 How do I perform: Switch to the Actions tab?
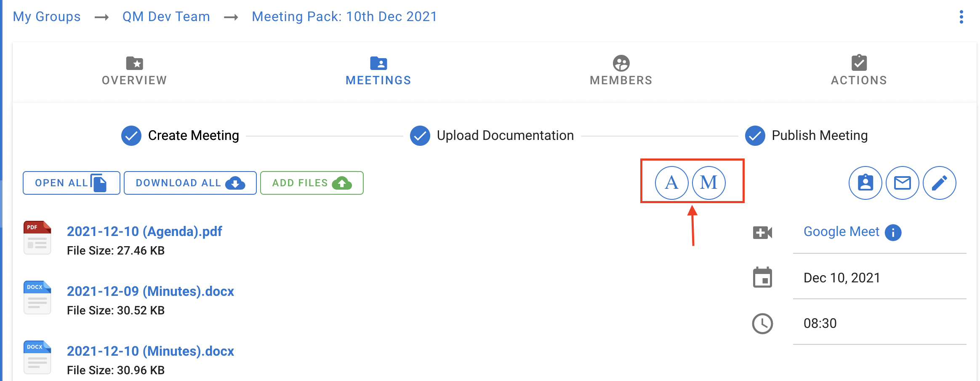pos(859,71)
